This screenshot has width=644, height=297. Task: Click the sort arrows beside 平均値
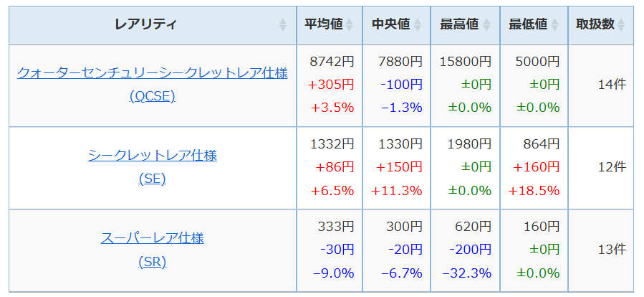coord(349,25)
